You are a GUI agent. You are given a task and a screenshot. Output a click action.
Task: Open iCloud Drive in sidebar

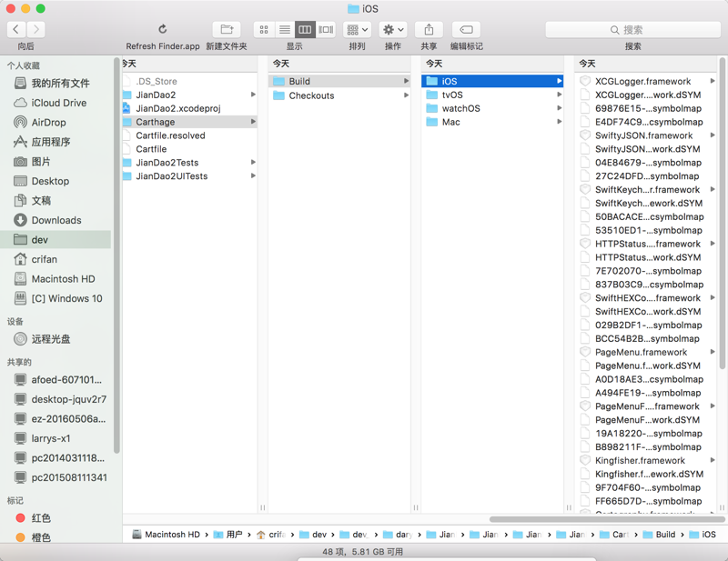pyautogui.click(x=56, y=103)
